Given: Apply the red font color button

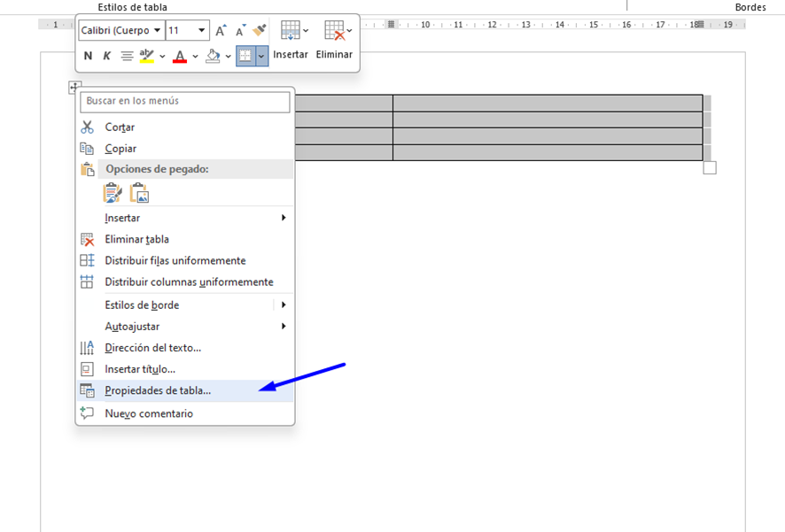Looking at the screenshot, I should 180,56.
